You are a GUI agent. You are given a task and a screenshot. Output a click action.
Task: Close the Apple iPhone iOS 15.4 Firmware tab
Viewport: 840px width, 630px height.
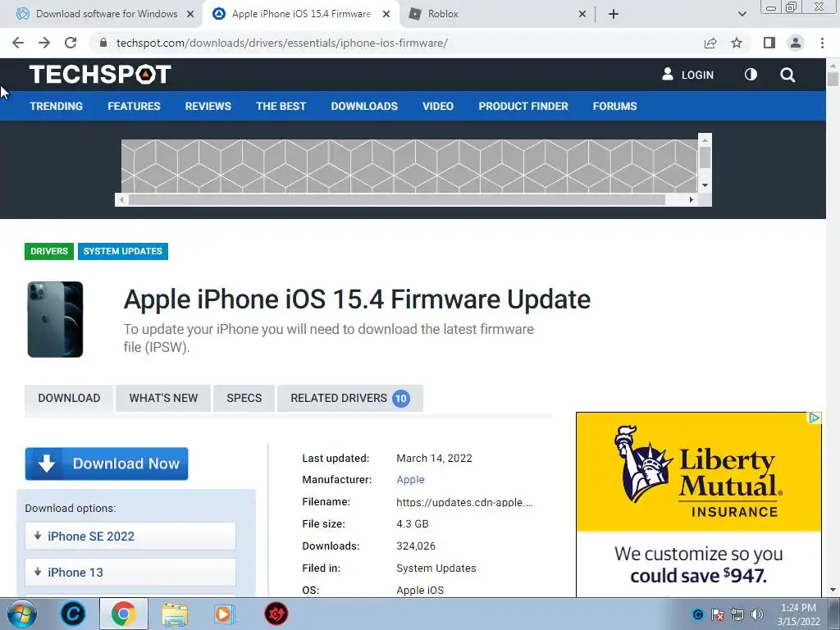click(x=386, y=14)
